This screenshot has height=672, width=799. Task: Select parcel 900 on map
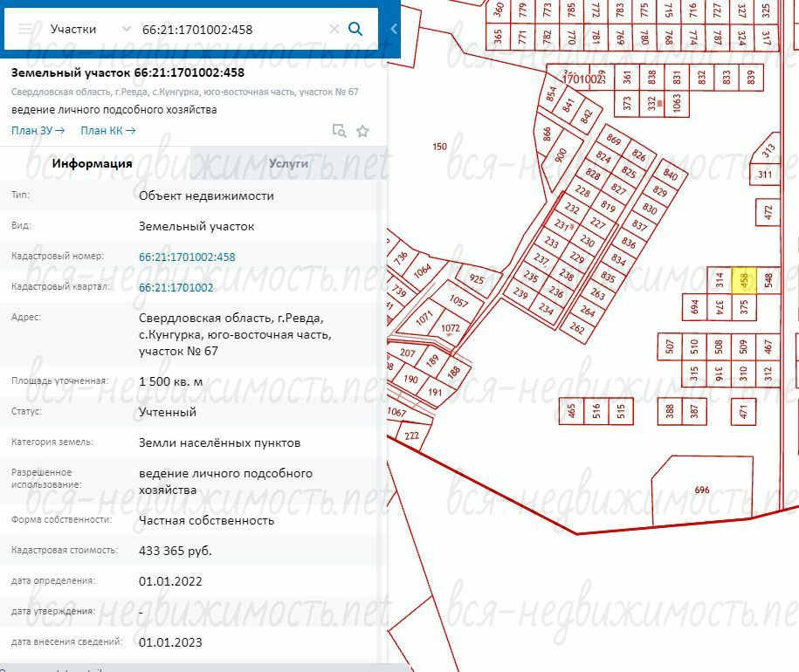[561, 155]
